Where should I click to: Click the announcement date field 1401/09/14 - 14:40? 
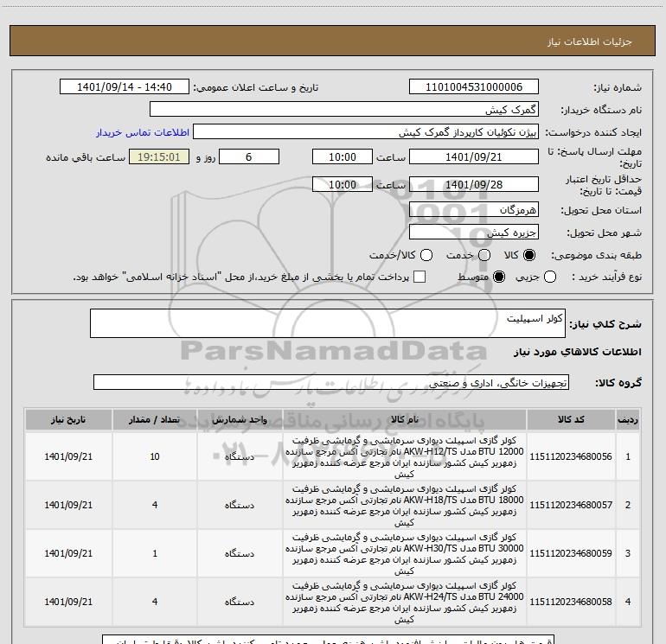pos(125,87)
